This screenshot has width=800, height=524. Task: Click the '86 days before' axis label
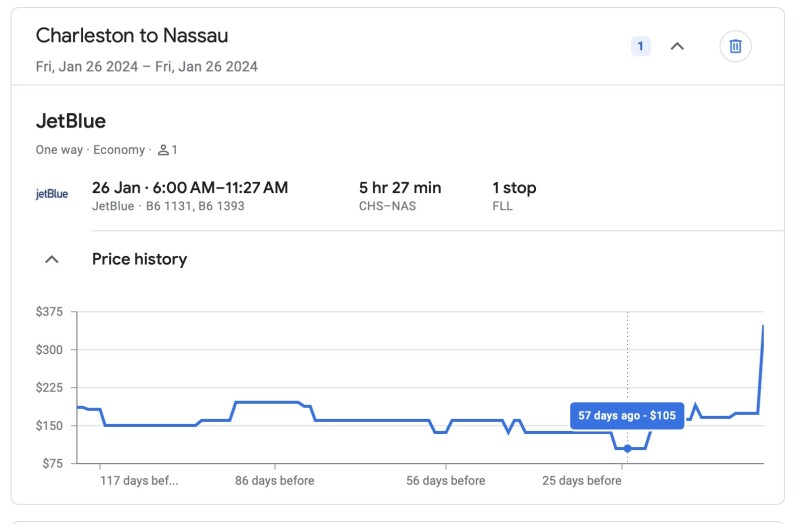pos(275,481)
